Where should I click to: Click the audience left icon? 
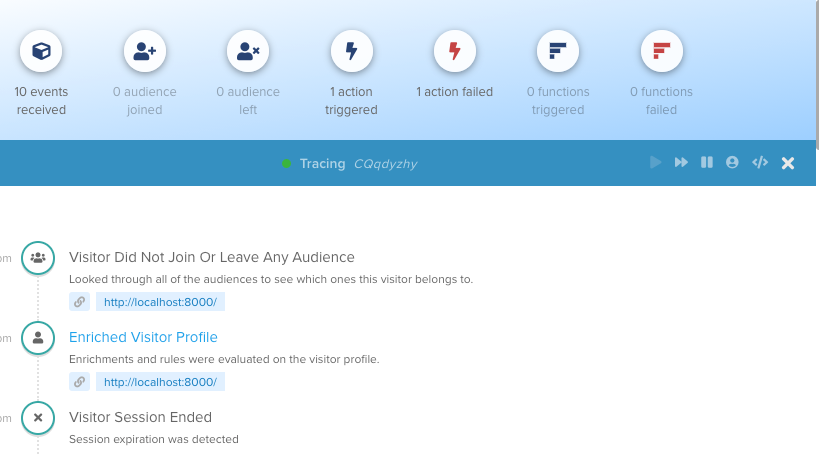pyautogui.click(x=248, y=51)
